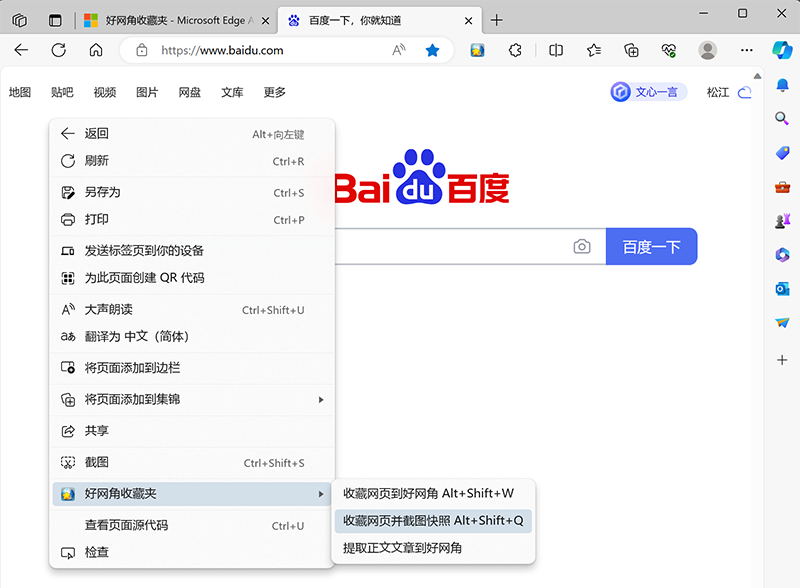The image size is (800, 588).
Task: Open the 贴吧 link in Baidu navigation
Action: [x=62, y=92]
